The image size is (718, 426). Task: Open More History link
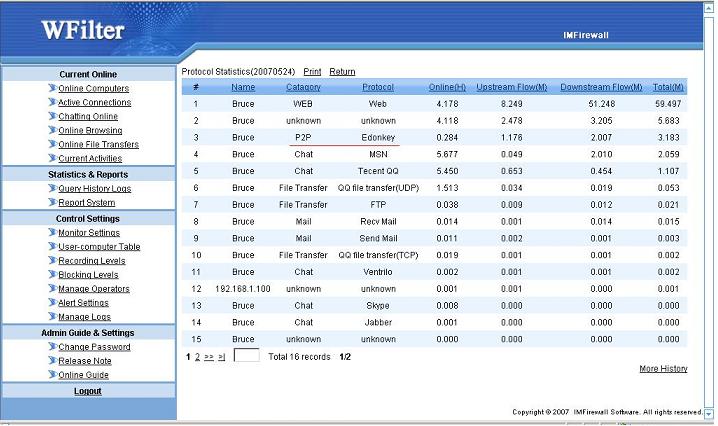point(664,369)
